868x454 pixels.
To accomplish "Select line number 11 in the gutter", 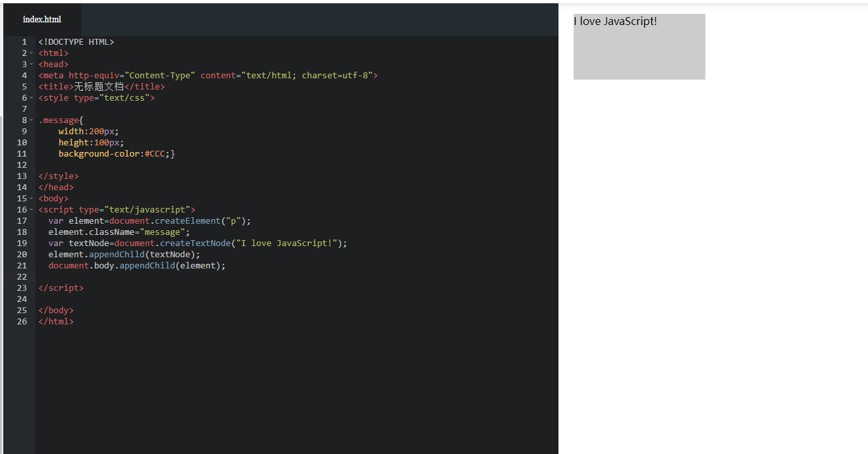I will tap(22, 154).
